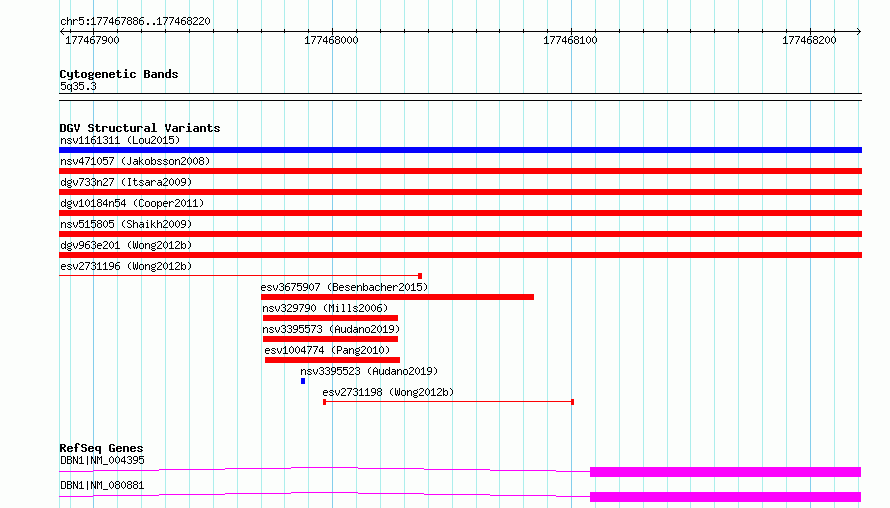Click the red esv3675907 variant bar

pyautogui.click(x=397, y=297)
